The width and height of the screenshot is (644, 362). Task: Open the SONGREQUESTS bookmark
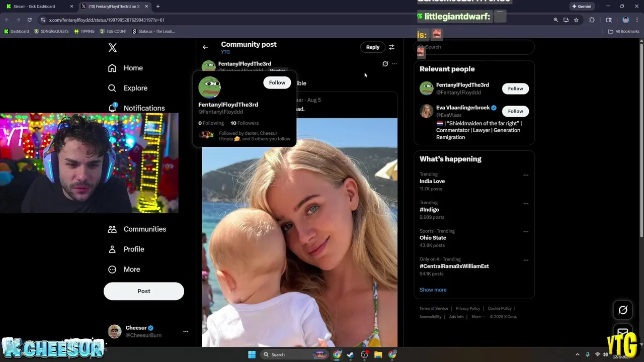pyautogui.click(x=51, y=31)
